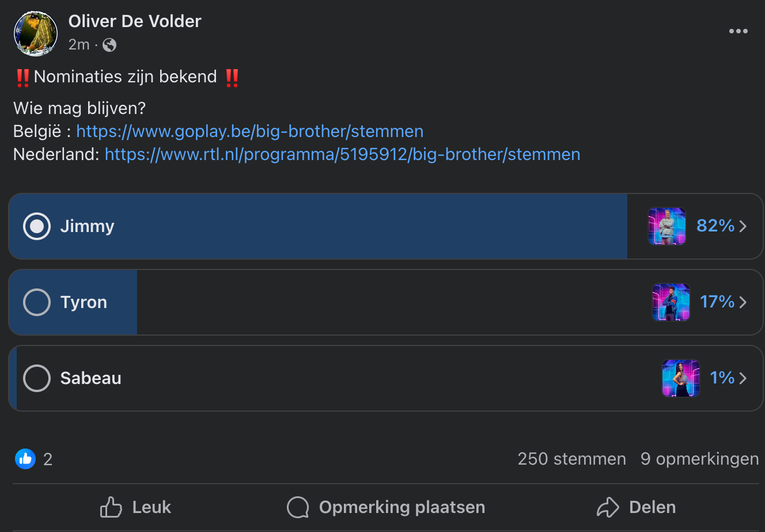Open the three-dot post options menu
The image size is (765, 532).
pos(738,32)
